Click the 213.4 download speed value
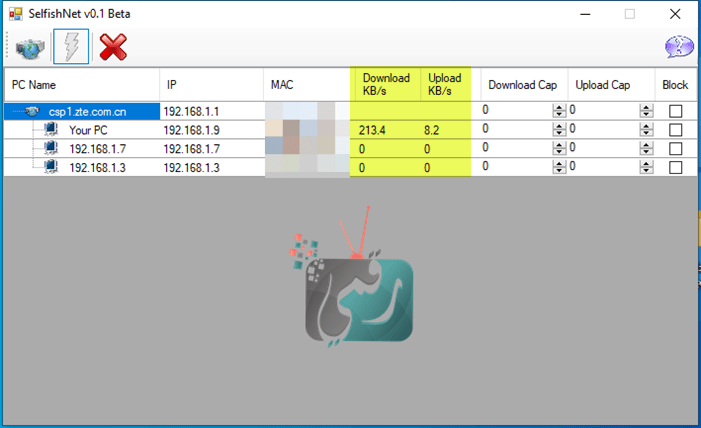Screen dimensions: 701x428 (x=372, y=130)
